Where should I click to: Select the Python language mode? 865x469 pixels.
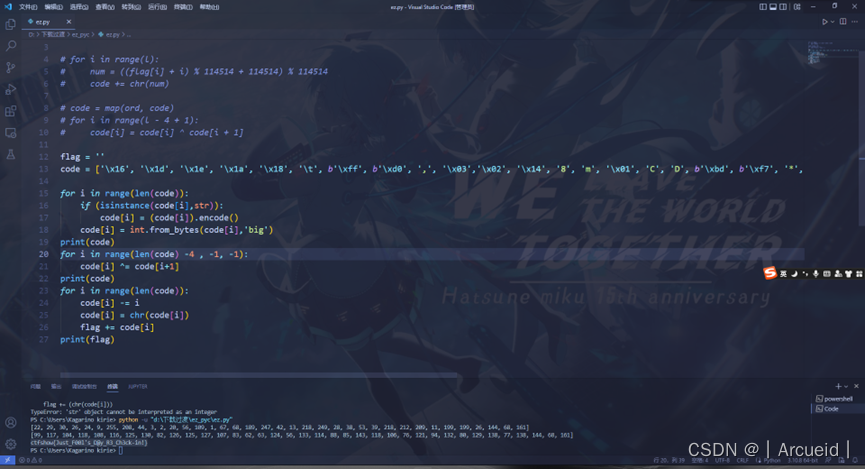pos(772,460)
